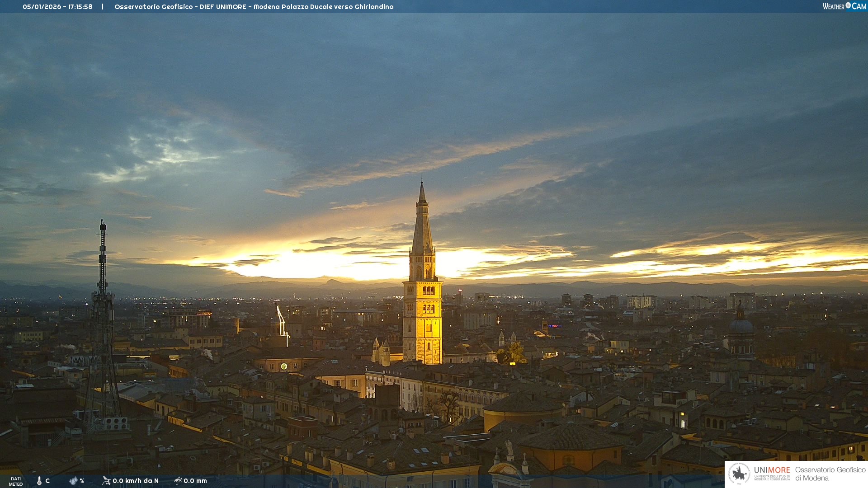Click the rain umbrella precipitation icon
The image size is (868, 488).
(x=178, y=481)
